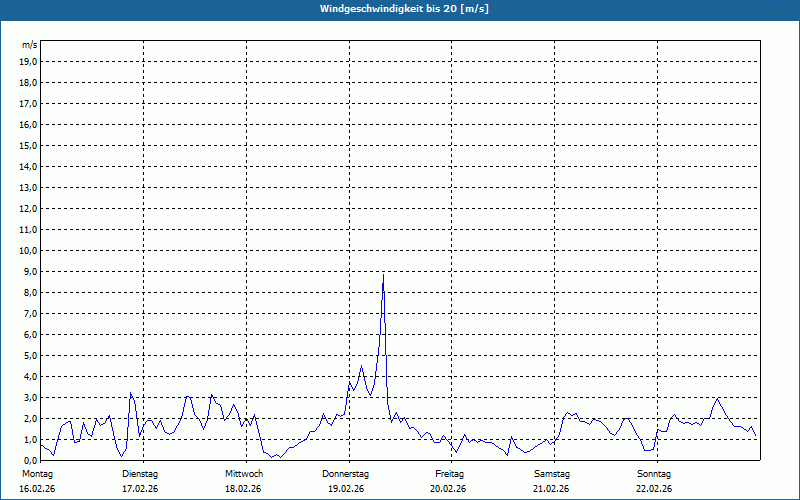This screenshot has height=500, width=800.
Task: Click the 10,0 y-axis label
Action: 29,250
